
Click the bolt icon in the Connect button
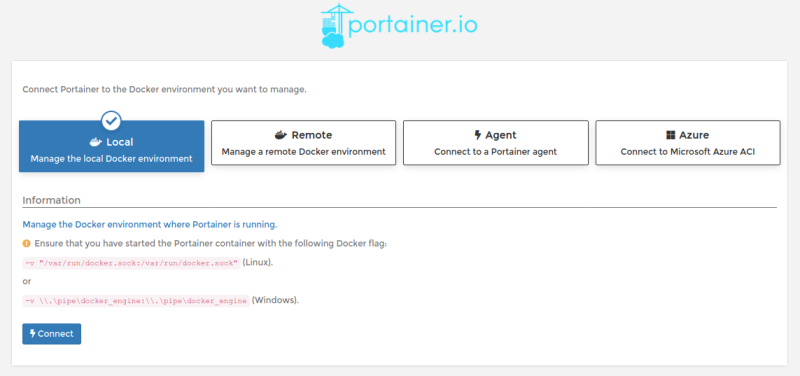point(33,334)
